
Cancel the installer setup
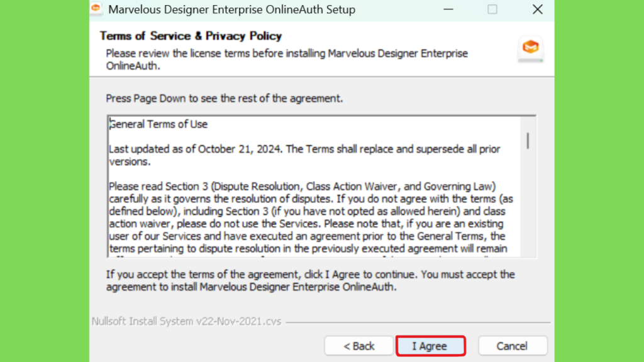click(512, 346)
